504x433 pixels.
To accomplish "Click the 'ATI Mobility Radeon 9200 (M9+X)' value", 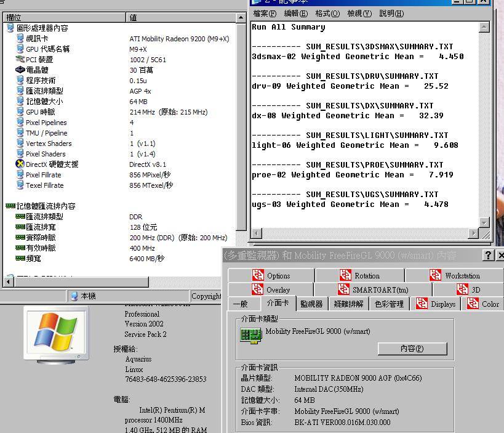I will (179, 39).
